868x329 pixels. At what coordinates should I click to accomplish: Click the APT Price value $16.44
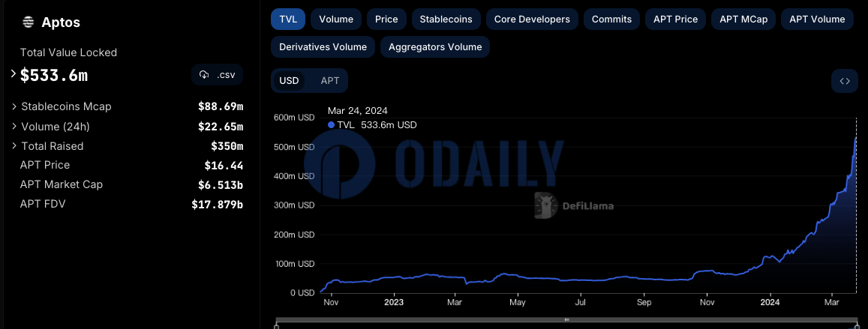click(224, 166)
